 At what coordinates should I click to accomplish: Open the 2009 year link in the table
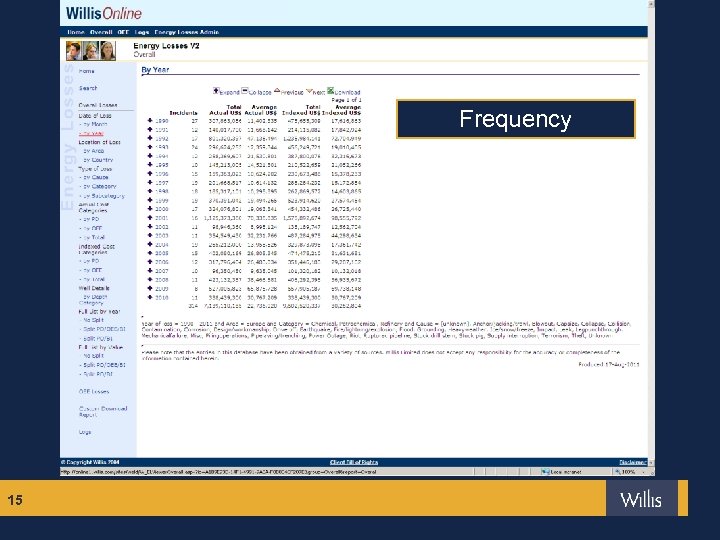(162, 288)
